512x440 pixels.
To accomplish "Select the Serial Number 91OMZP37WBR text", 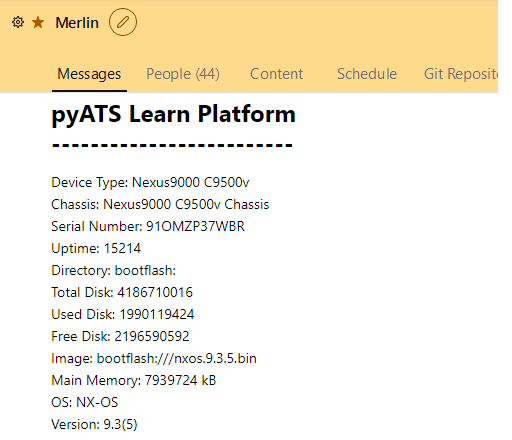I will pos(148,226).
